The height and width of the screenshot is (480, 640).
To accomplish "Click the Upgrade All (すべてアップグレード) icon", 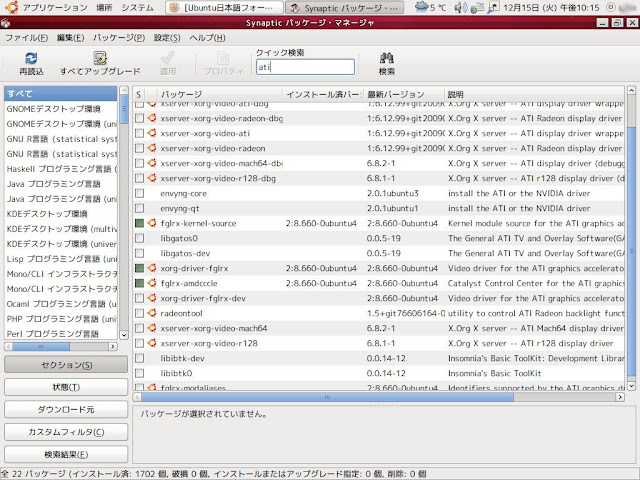I will 100,58.
